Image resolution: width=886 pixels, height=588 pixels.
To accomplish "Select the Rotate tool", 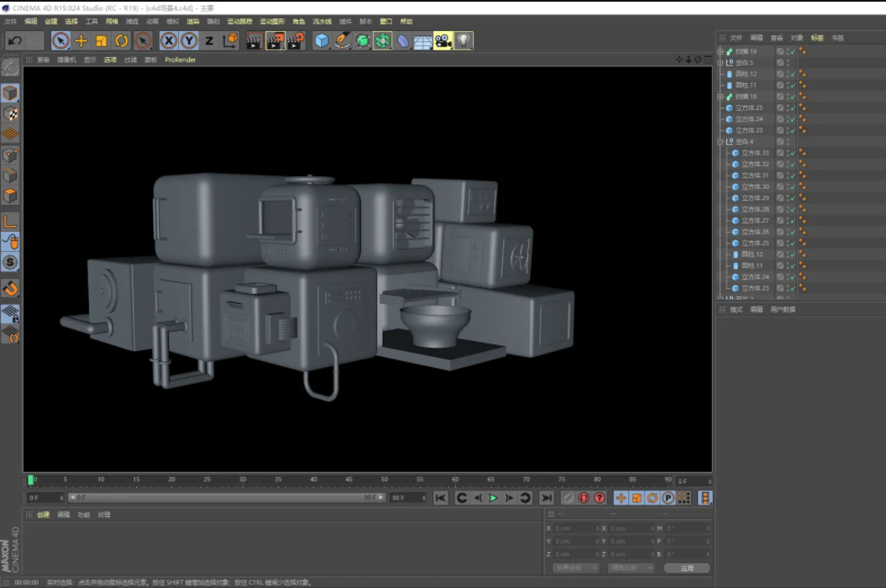I will 122,40.
